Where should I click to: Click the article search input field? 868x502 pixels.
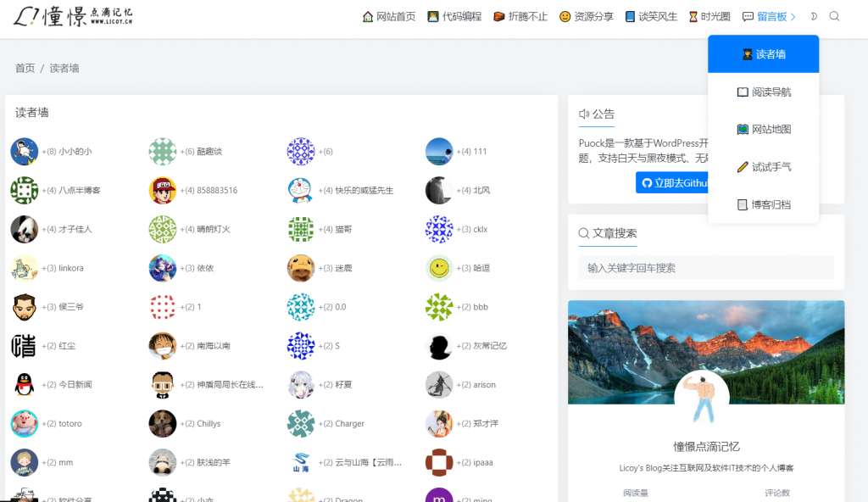tap(704, 267)
